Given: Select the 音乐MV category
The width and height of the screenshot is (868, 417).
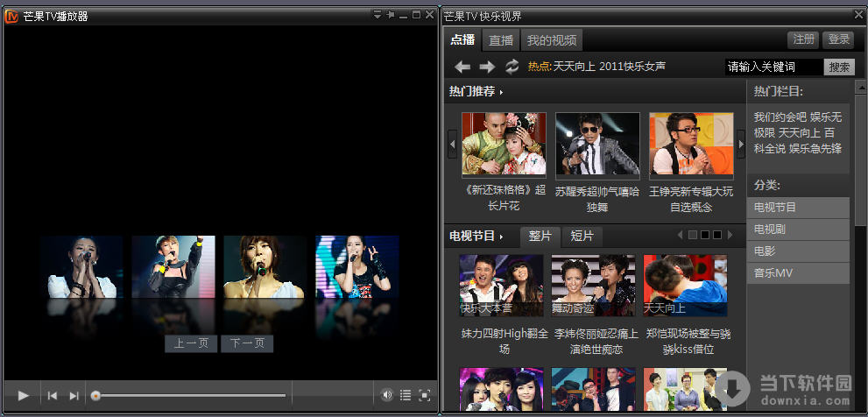Looking at the screenshot, I should tap(798, 273).
